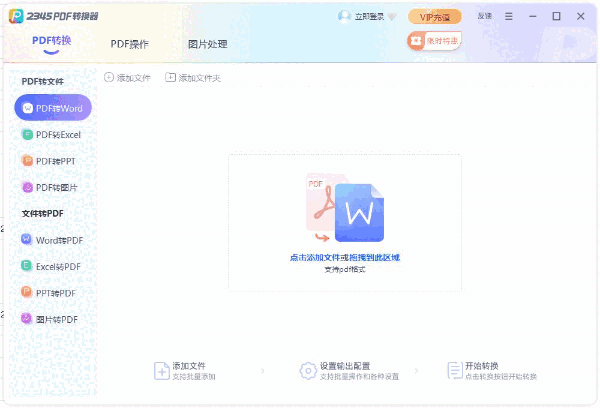
Task: Click the gear output settings step icon
Action: 308,371
